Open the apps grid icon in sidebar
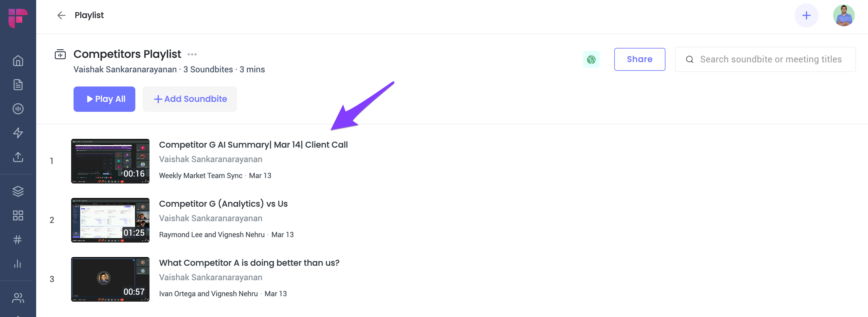868x317 pixels. (x=18, y=215)
